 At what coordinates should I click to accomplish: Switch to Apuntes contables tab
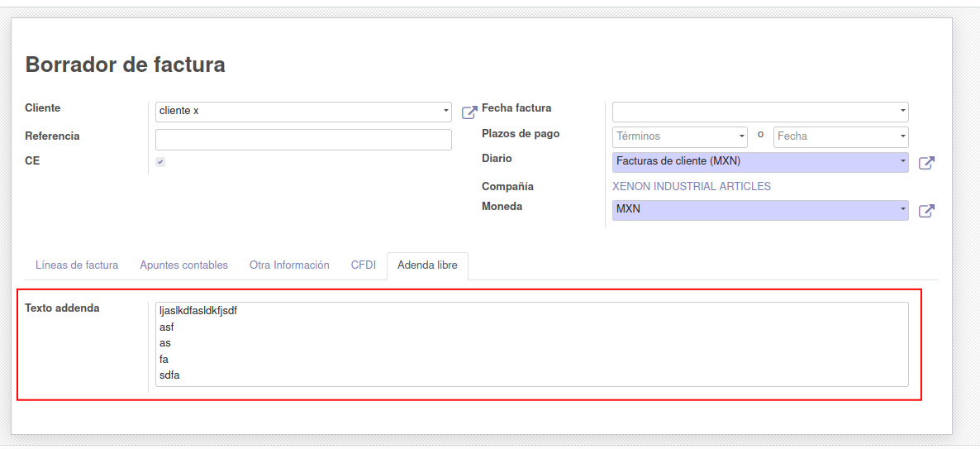[183, 265]
